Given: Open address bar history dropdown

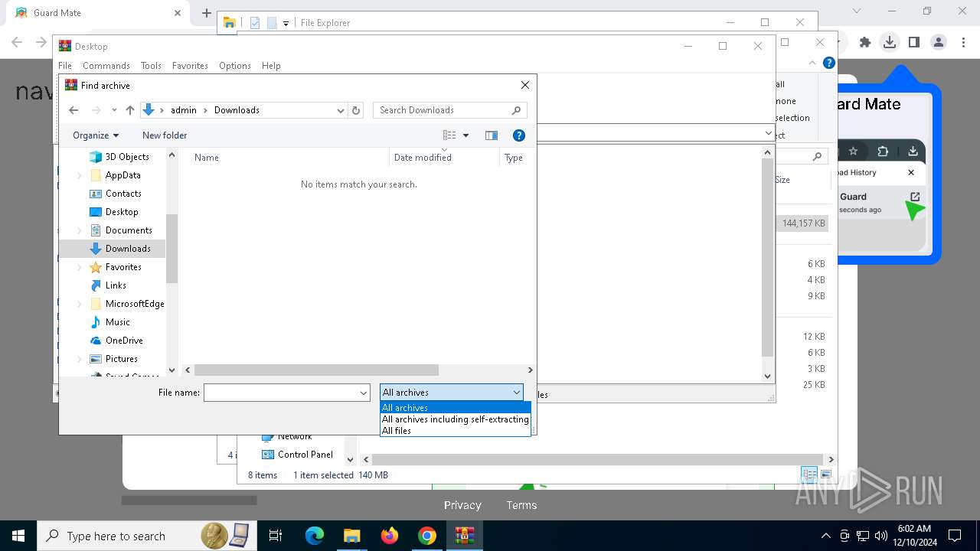Looking at the screenshot, I should [341, 110].
